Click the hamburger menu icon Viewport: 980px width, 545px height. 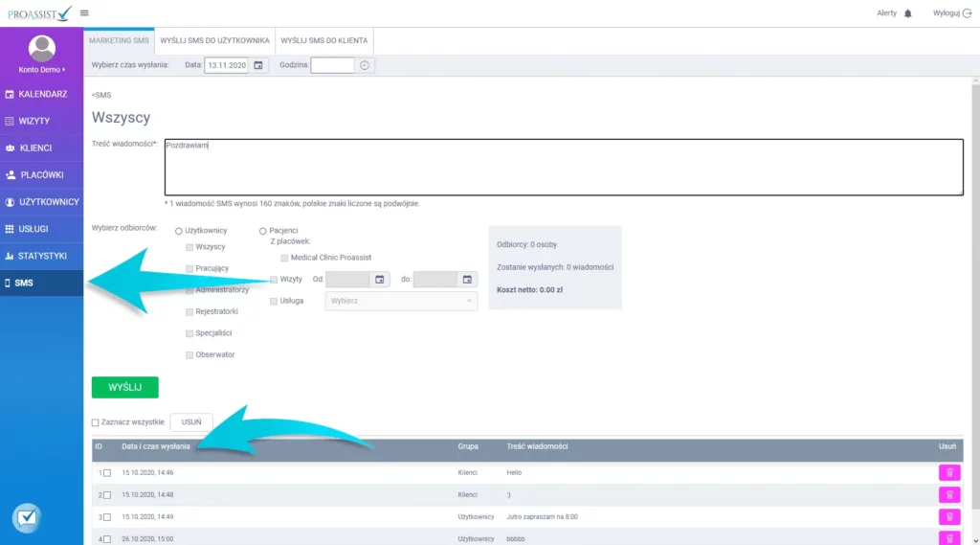tap(84, 12)
